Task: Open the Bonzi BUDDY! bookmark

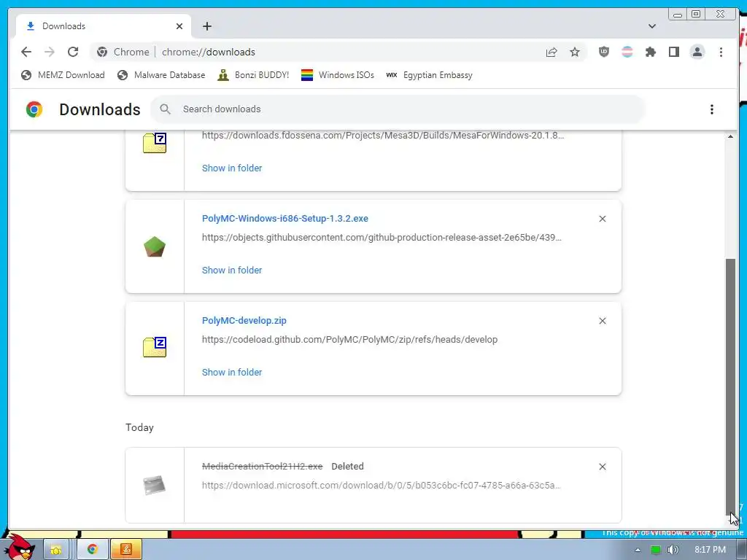Action: coord(253,75)
